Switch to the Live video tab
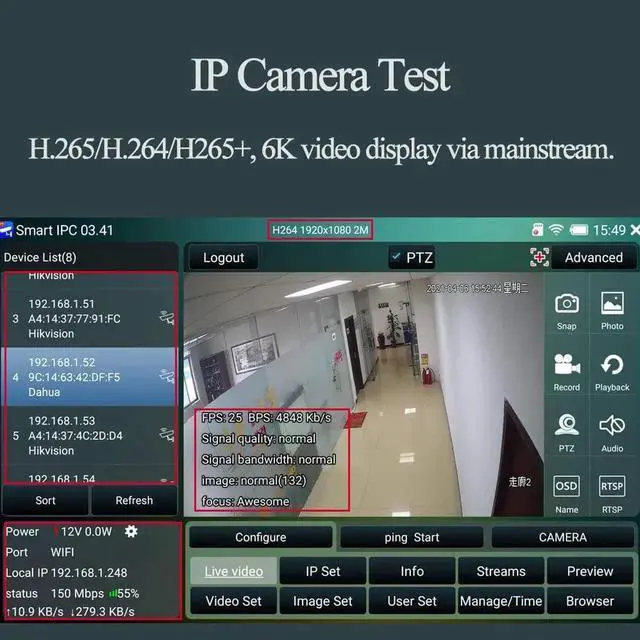 (x=233, y=571)
